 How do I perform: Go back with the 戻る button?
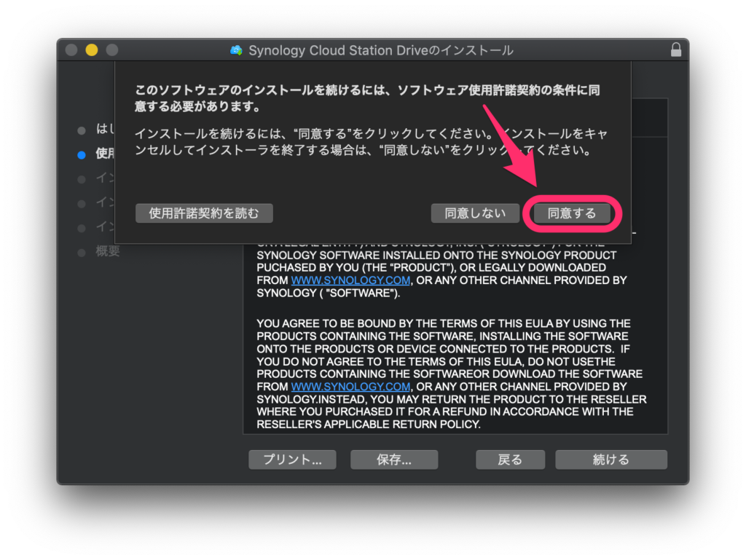click(510, 460)
